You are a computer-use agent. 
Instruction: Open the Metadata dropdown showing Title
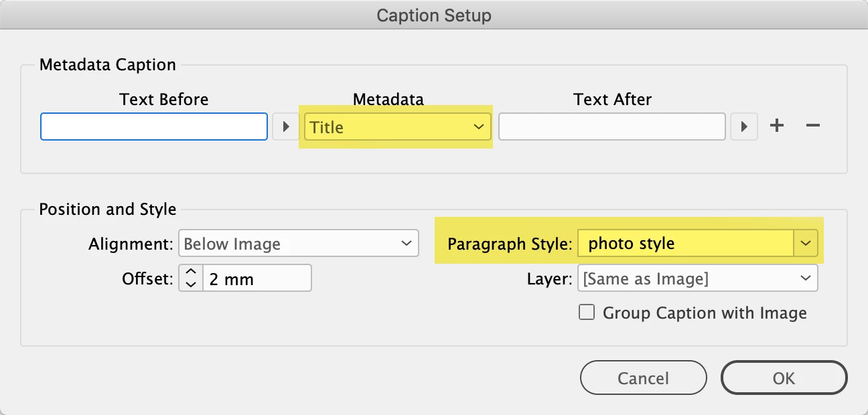coord(398,127)
